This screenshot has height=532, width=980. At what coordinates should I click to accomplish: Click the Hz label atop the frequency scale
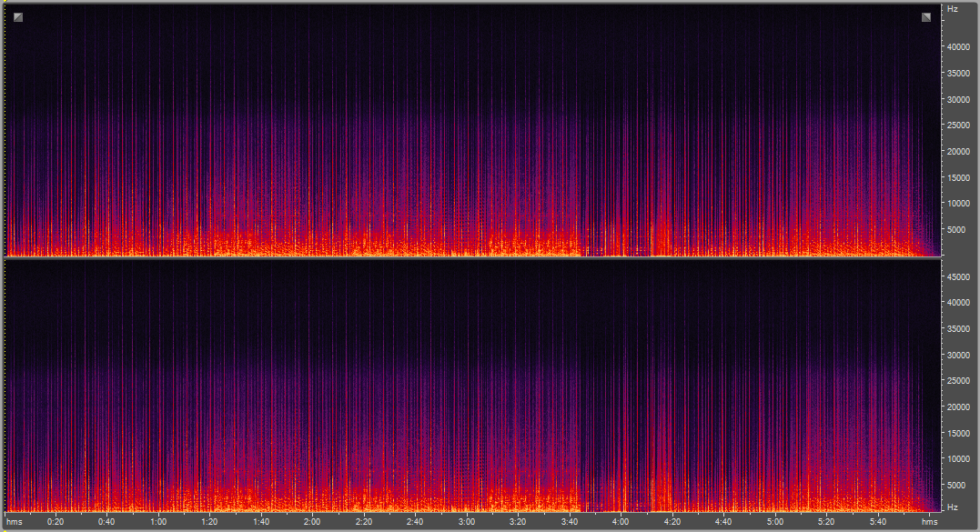pyautogui.click(x=953, y=9)
